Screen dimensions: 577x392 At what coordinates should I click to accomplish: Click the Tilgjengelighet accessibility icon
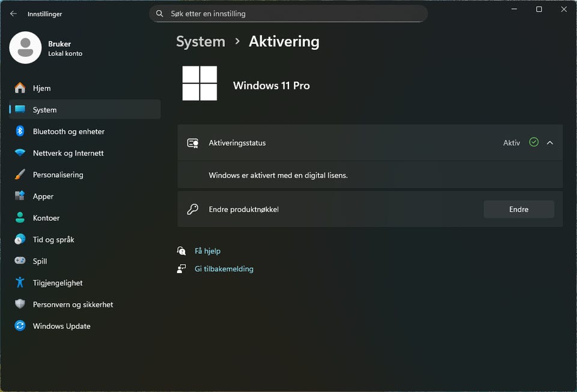pyautogui.click(x=20, y=283)
